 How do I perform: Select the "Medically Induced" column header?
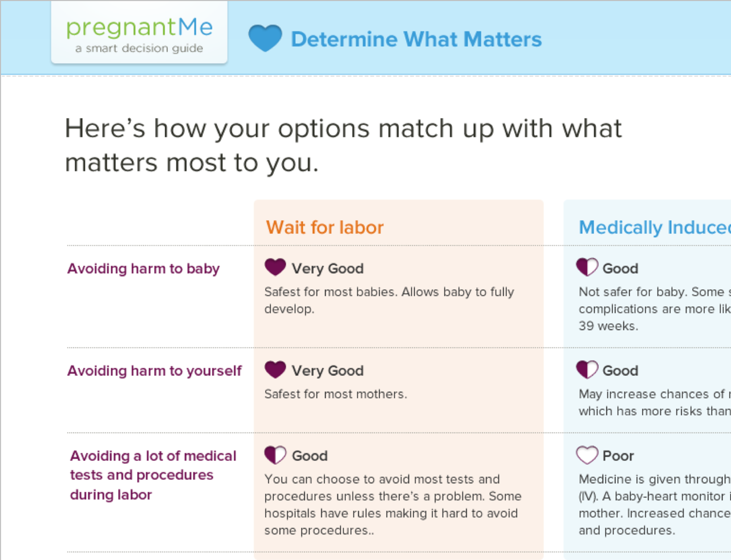tap(654, 228)
